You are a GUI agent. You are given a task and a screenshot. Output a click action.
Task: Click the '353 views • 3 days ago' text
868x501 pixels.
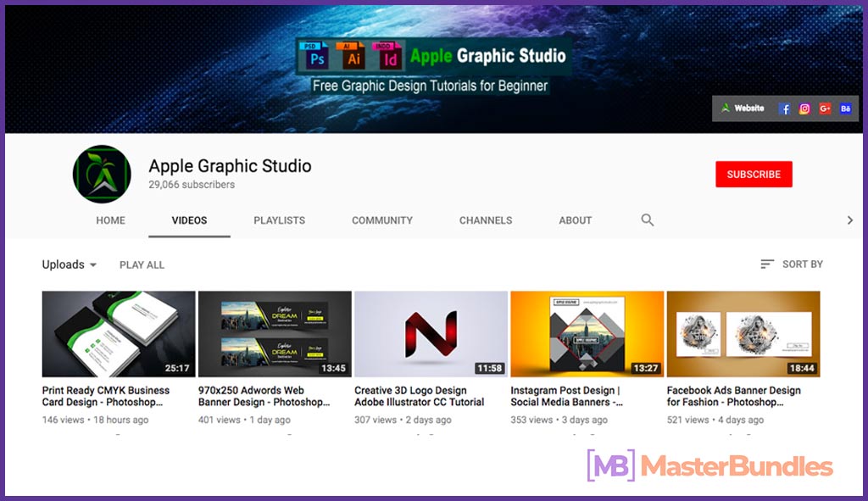pyautogui.click(x=559, y=420)
